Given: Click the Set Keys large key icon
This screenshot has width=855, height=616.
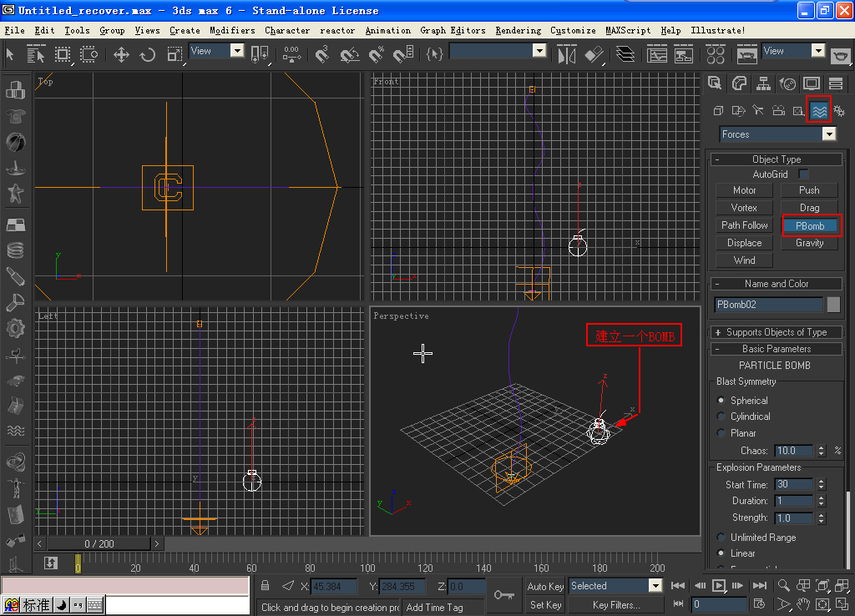Looking at the screenshot, I should pos(503,595).
